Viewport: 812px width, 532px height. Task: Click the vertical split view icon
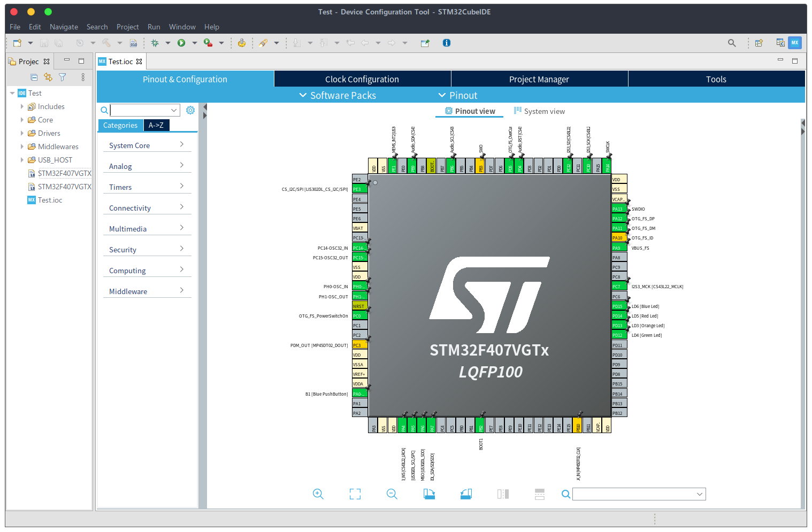coord(503,494)
